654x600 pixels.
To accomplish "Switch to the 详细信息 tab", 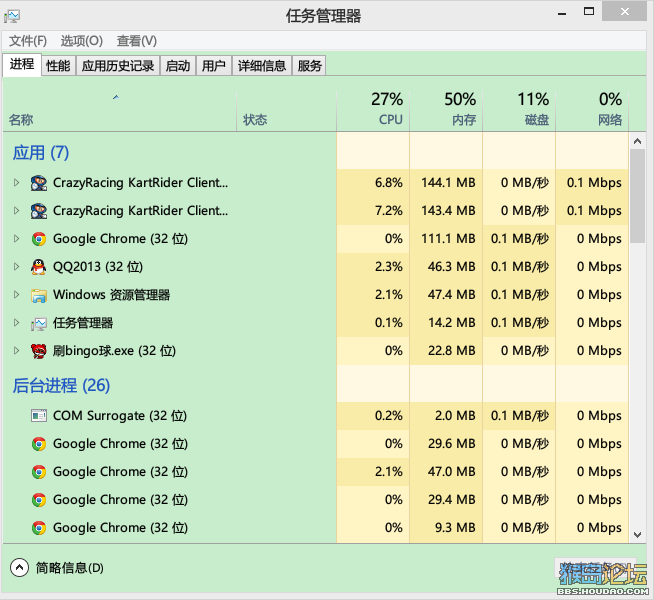I will (262, 66).
